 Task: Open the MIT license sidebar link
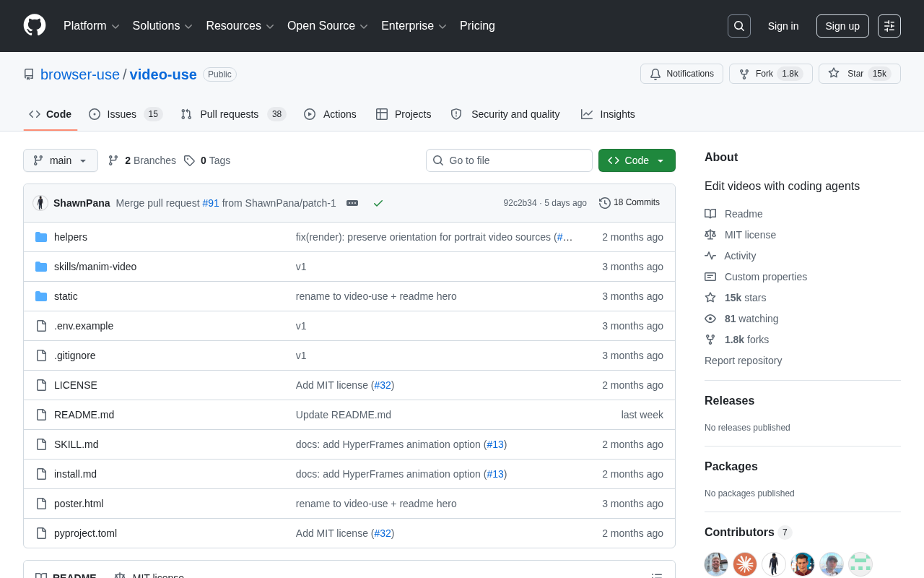[x=741, y=235]
